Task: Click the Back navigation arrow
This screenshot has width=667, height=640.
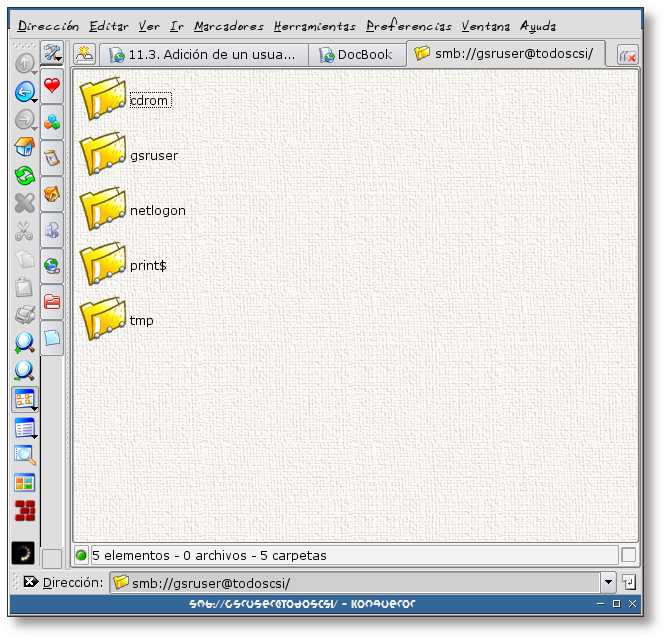Action: pyautogui.click(x=23, y=92)
